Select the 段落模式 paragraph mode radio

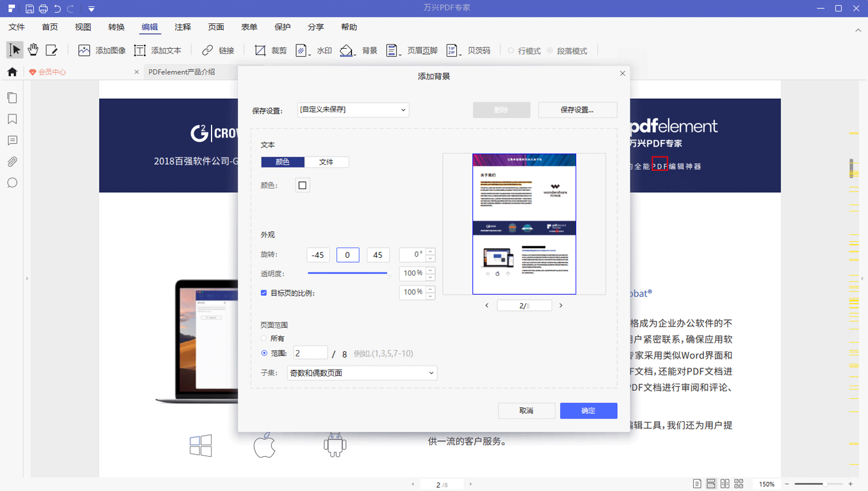tap(550, 51)
